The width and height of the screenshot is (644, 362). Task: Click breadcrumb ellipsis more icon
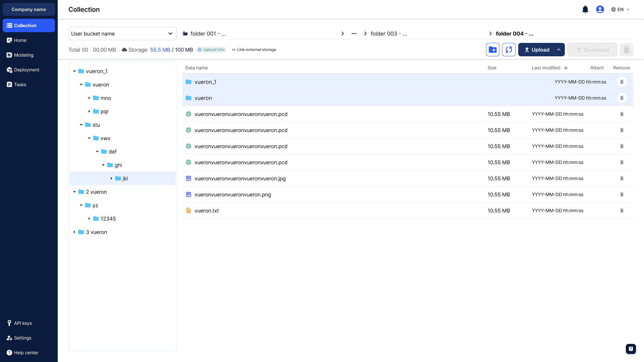(354, 34)
